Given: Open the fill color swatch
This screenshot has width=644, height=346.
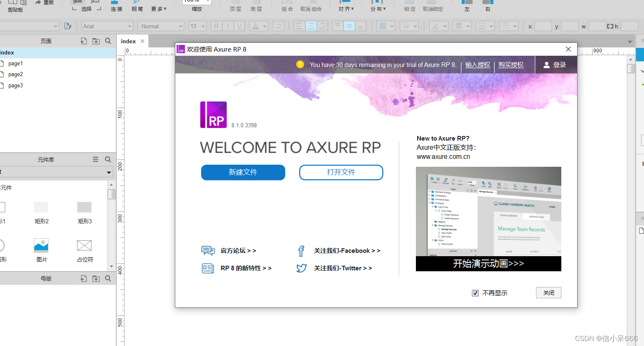Looking at the screenshot, I should (383, 26).
